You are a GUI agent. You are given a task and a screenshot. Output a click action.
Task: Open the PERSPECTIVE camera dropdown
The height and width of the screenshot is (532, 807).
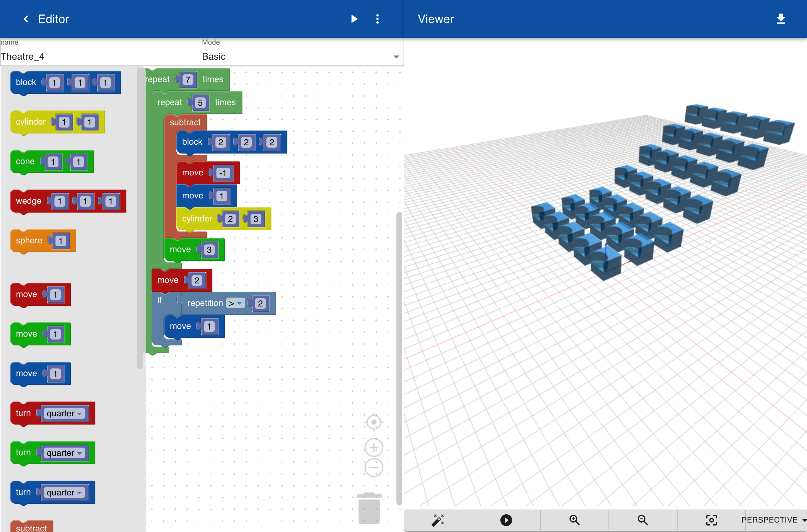[774, 520]
